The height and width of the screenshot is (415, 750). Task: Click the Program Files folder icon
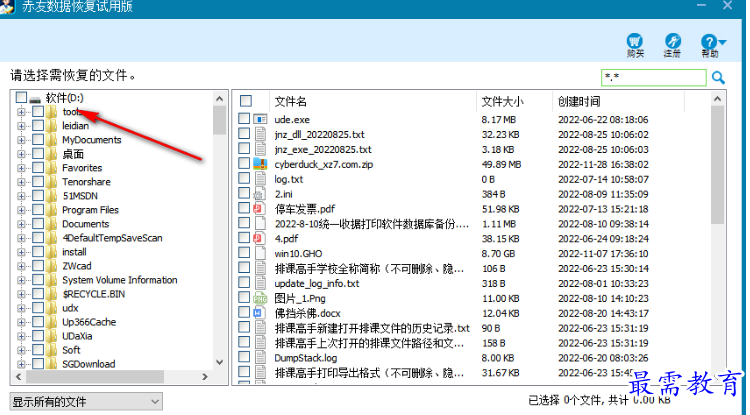(x=52, y=210)
